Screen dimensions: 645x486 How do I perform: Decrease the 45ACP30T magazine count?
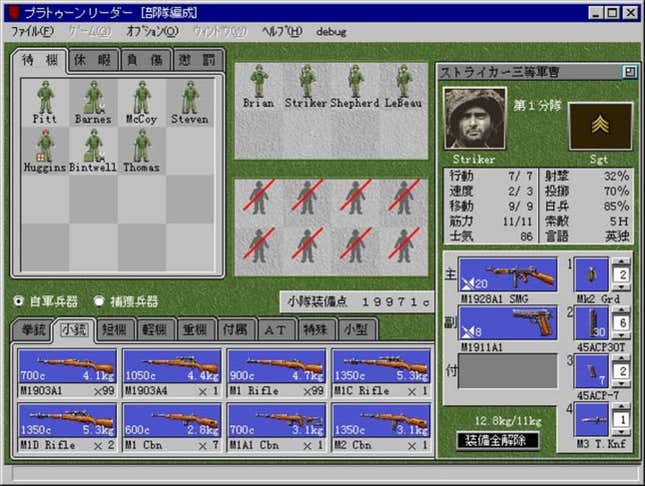pos(621,336)
